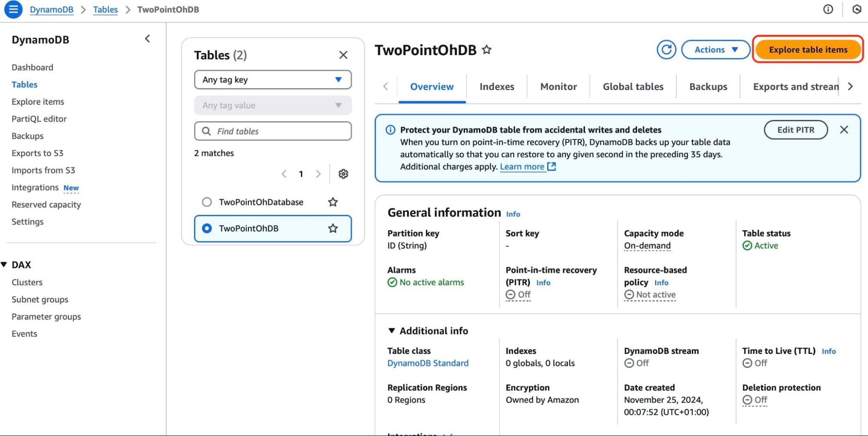The width and height of the screenshot is (868, 436).
Task: Switch to the Monitor tab
Action: (558, 87)
